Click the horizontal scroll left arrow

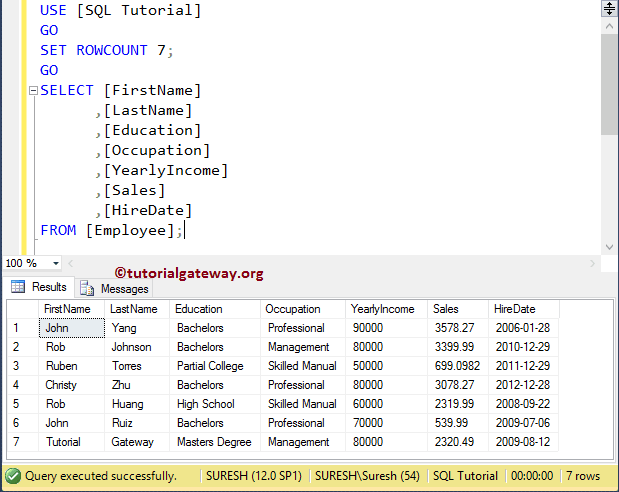coord(71,263)
